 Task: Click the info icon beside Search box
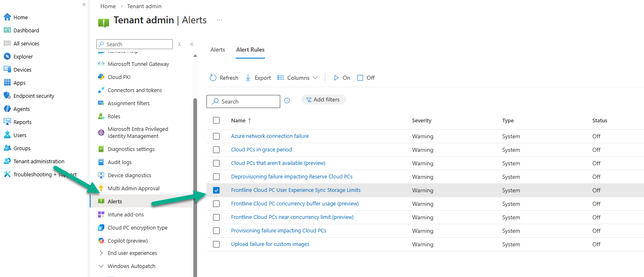[287, 101]
